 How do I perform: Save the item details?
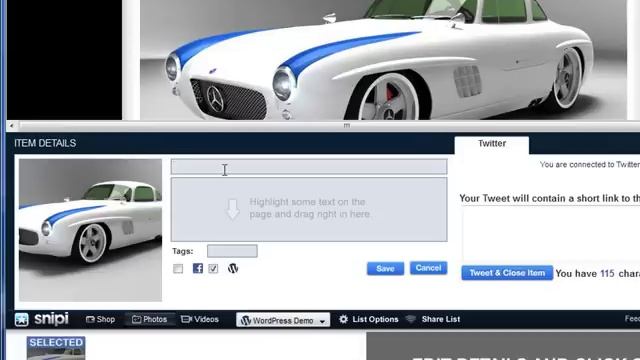point(385,269)
